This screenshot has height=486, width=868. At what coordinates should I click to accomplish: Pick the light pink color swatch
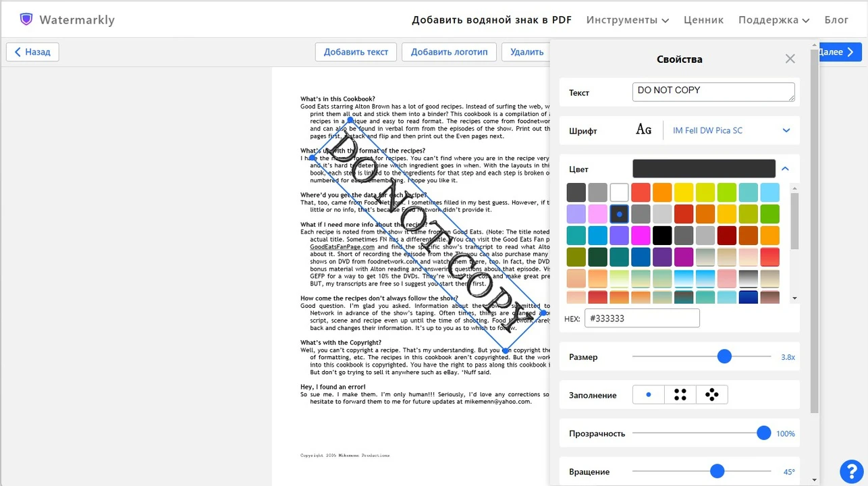coord(597,214)
